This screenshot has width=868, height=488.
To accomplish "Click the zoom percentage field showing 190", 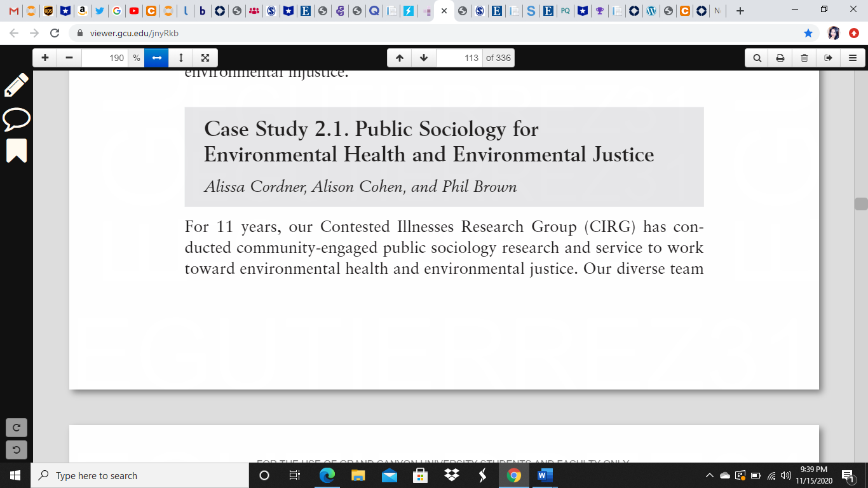I will click(x=105, y=58).
